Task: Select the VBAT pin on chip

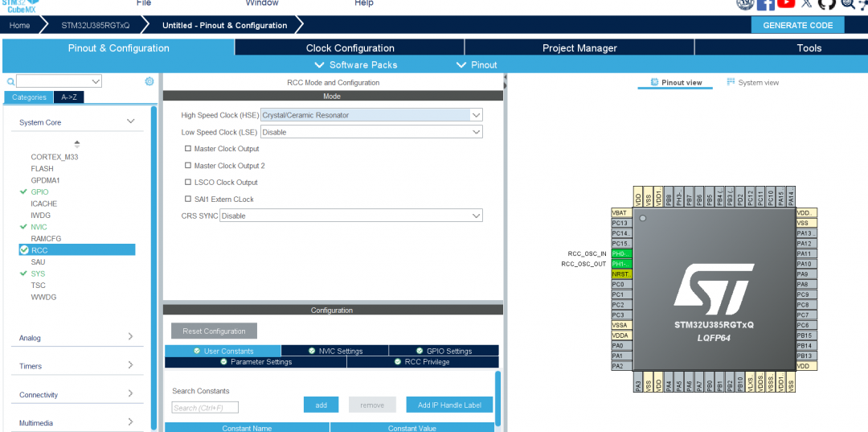Action: [621, 212]
